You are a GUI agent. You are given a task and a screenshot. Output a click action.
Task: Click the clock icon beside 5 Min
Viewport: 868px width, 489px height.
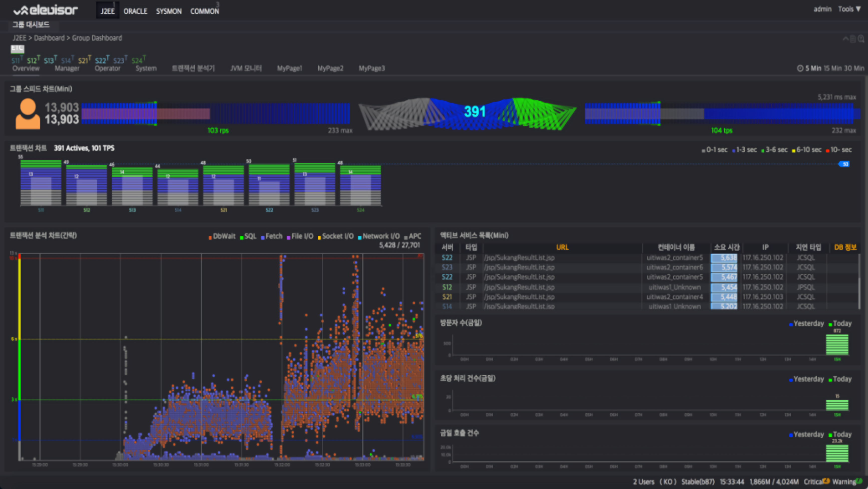coord(800,68)
